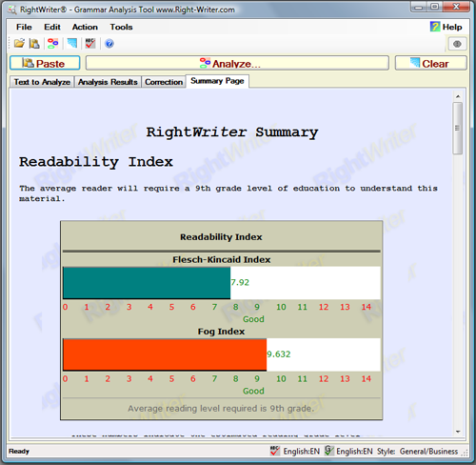The width and height of the screenshot is (476, 465).
Task: Click the blue clear toolbar icon
Action: [x=72, y=43]
